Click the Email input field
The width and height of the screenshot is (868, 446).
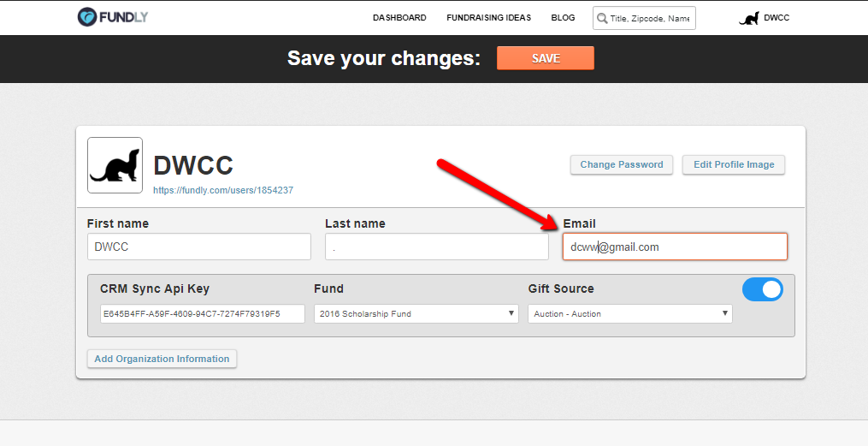click(x=675, y=247)
